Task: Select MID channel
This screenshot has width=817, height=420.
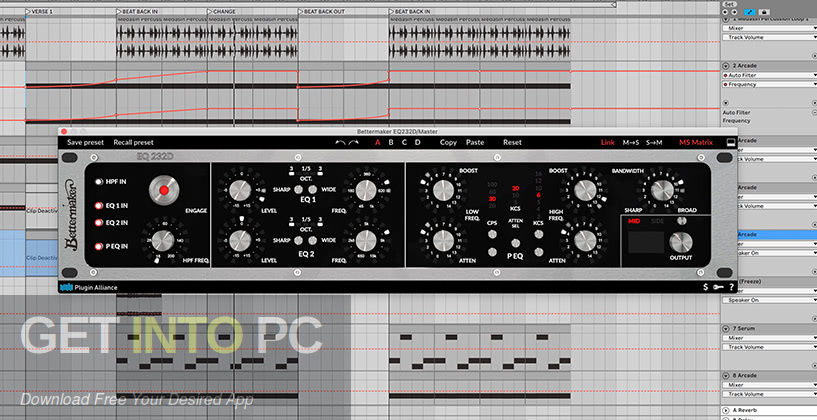Action: pos(634,221)
